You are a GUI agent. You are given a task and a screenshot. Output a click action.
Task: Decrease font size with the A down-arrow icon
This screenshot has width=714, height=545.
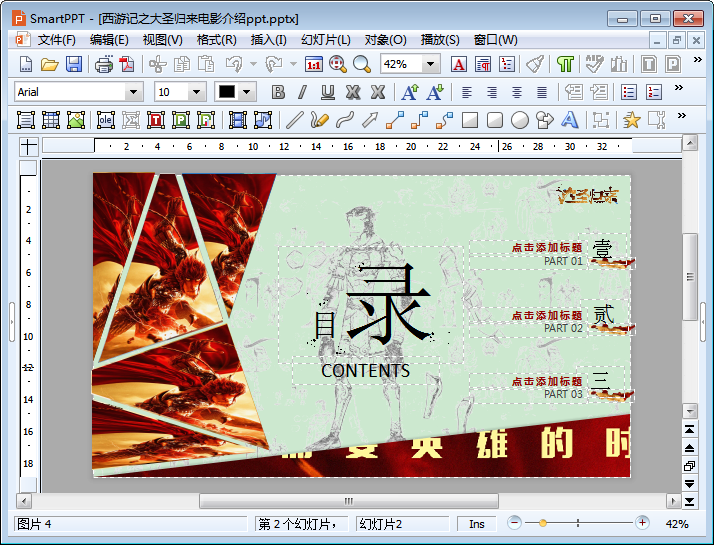(435, 92)
